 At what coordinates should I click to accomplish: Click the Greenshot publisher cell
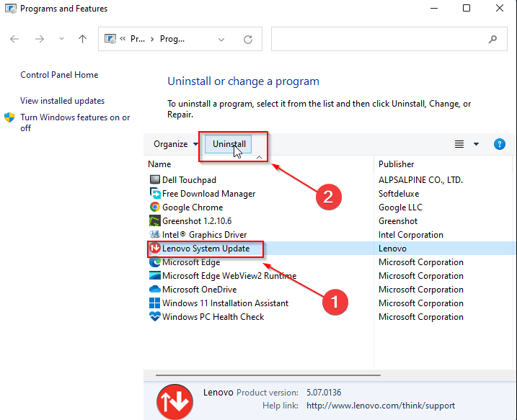tap(398, 221)
